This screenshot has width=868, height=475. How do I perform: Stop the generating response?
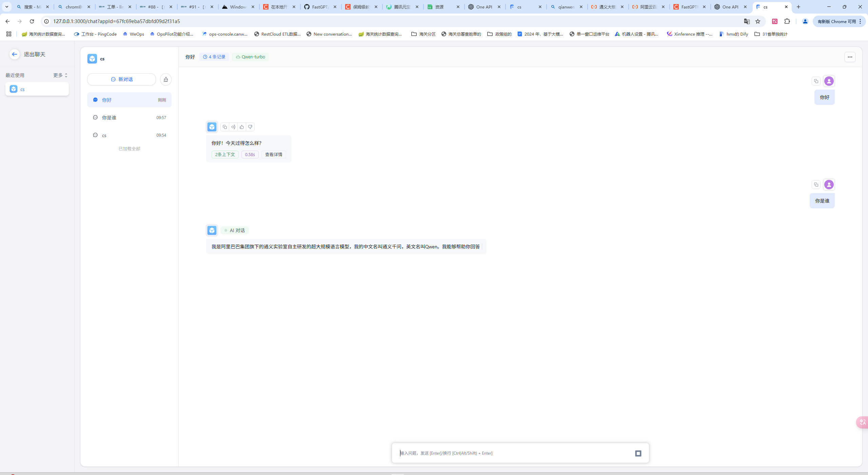(x=638, y=453)
